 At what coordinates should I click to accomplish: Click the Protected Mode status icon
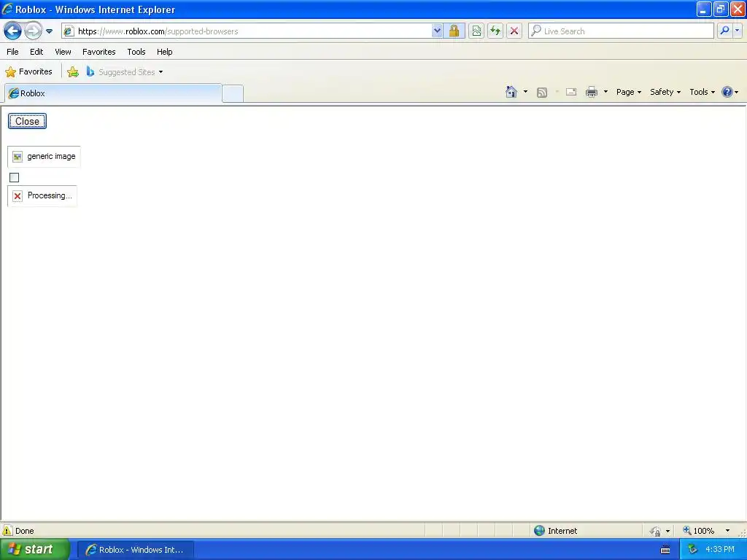656,531
